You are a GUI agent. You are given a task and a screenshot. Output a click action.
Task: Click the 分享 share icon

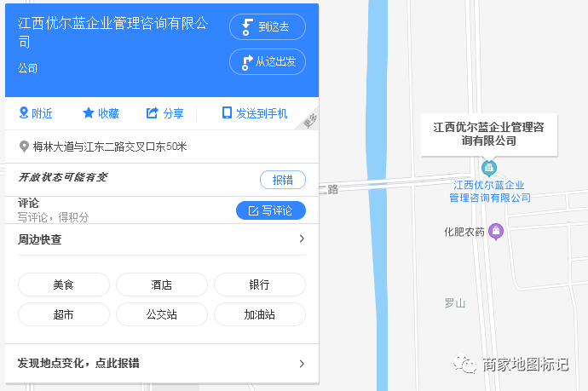[153, 113]
